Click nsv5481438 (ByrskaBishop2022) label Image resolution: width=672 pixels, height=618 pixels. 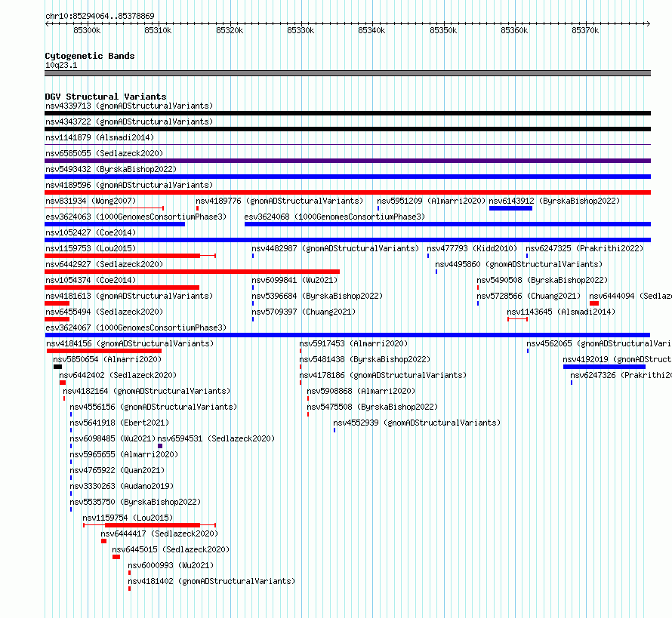[x=365, y=359]
